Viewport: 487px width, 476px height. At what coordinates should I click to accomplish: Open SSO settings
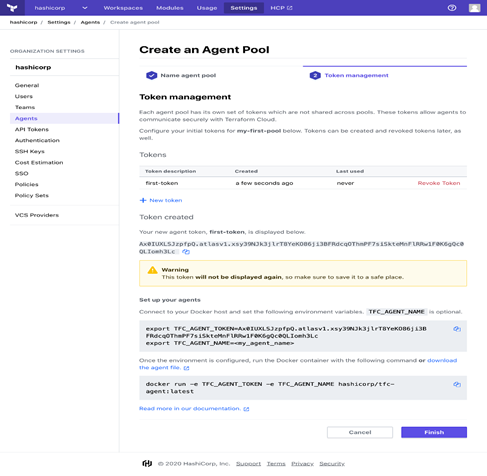(x=21, y=173)
